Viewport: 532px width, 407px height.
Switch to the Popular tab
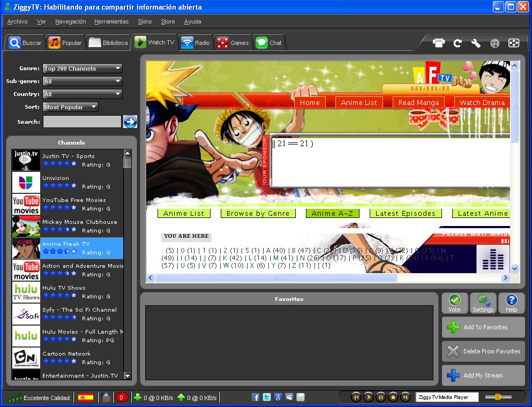(x=65, y=43)
